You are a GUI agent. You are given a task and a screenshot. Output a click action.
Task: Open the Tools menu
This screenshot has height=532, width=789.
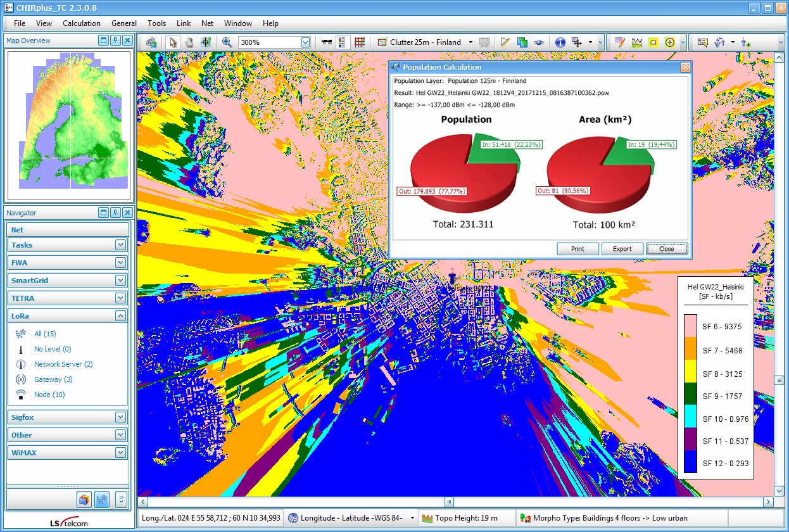coord(157,23)
